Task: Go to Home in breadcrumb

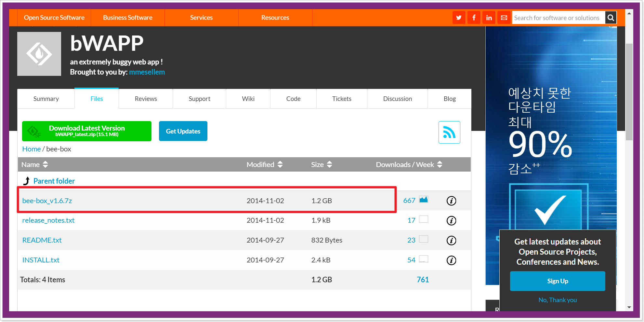Action: (32, 149)
